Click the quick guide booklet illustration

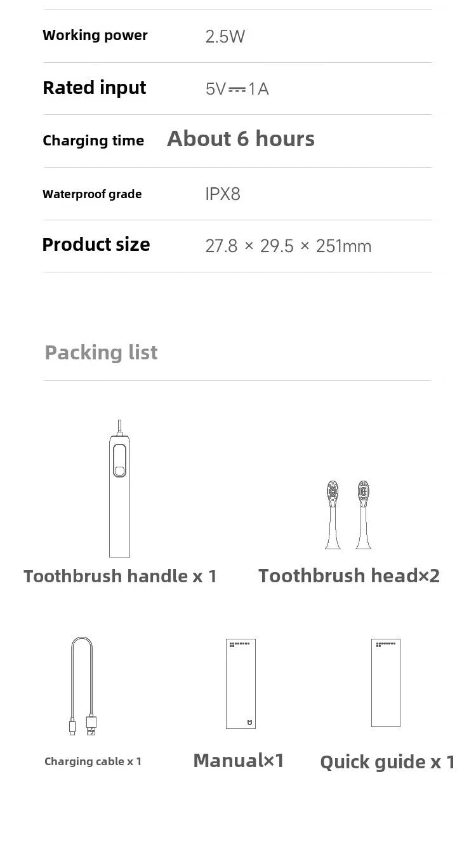pos(385,683)
